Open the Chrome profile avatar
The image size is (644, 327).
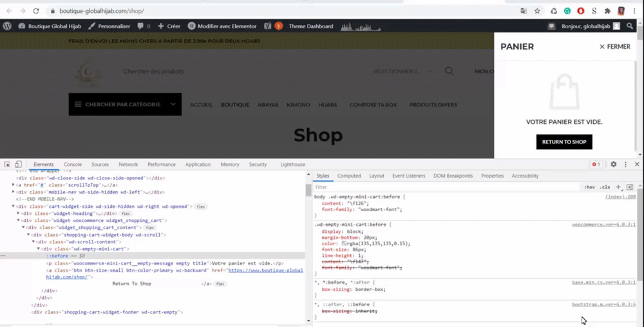(621, 11)
